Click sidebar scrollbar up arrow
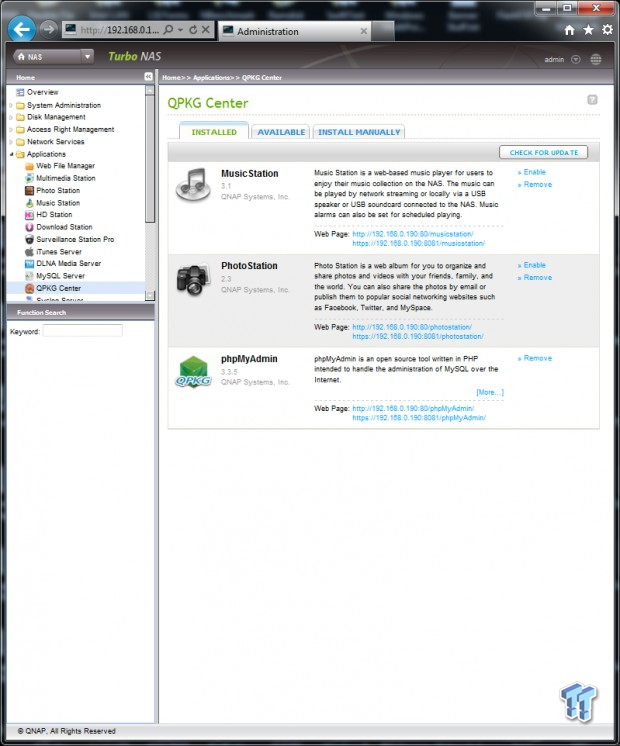This screenshot has width=620, height=746. coord(150,90)
